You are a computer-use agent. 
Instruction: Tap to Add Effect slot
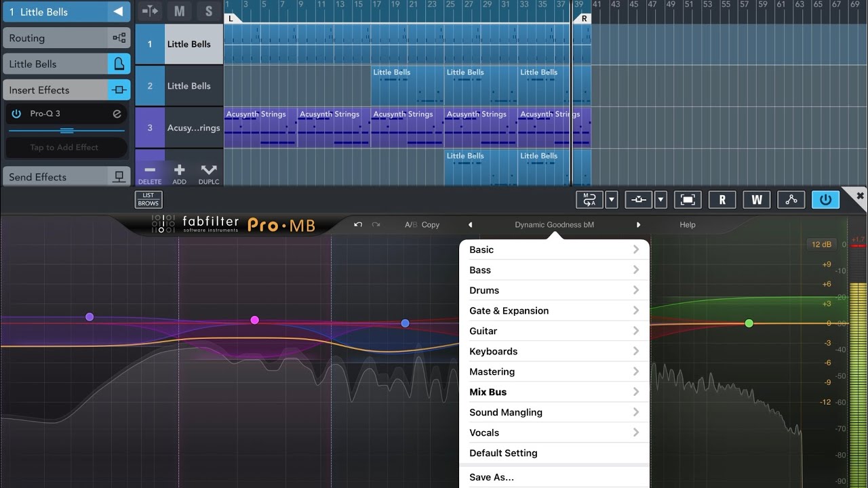point(66,147)
